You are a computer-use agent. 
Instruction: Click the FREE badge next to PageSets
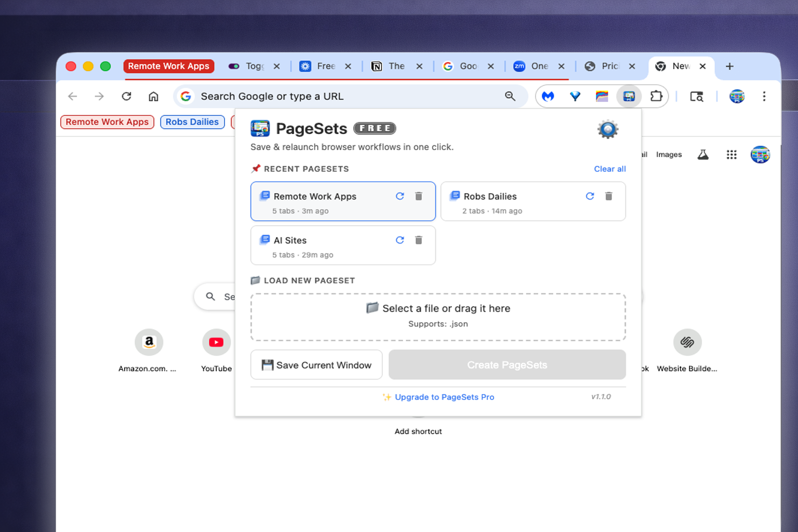point(375,128)
